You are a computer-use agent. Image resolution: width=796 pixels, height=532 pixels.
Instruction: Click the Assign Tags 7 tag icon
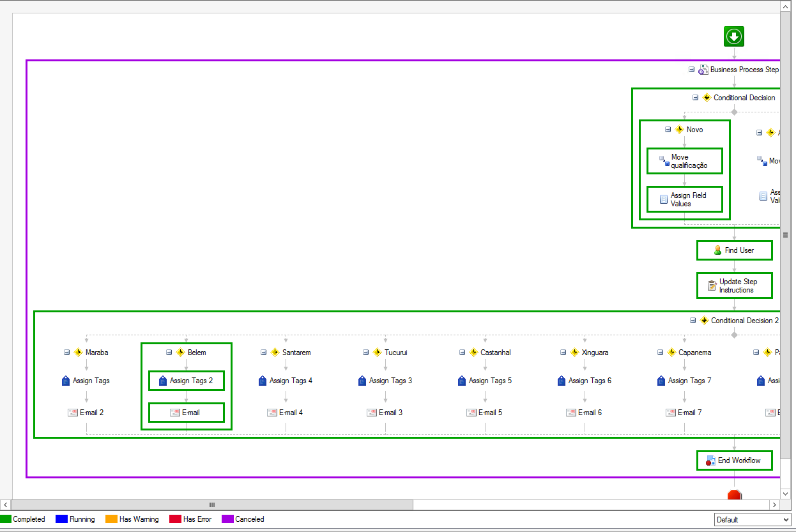(661, 381)
